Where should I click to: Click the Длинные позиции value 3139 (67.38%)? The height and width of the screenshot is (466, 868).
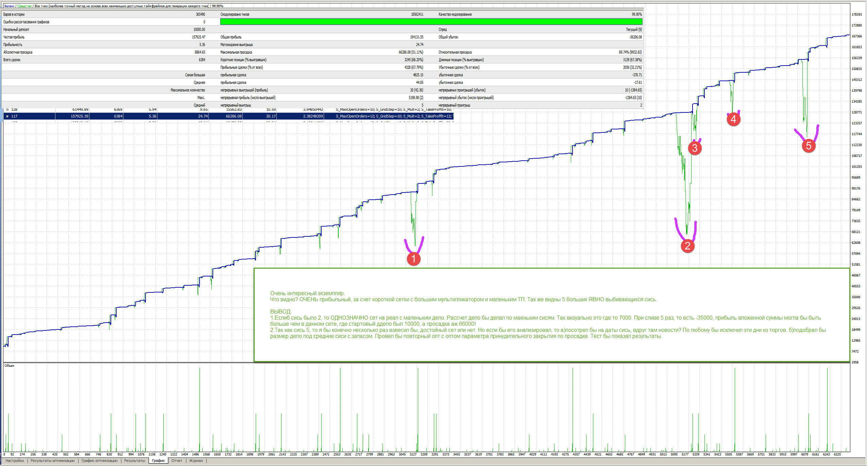(632, 60)
